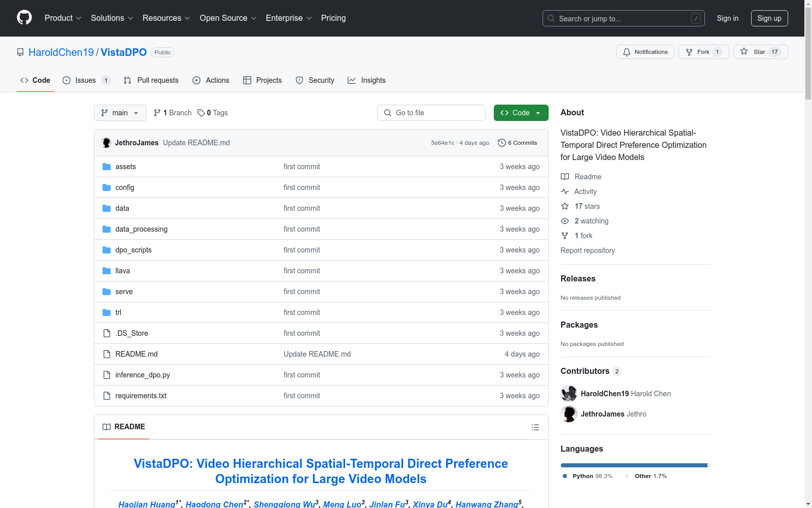Screen dimensions: 812x508
Task: Click the requirements.txt file icon
Action: pos(107,396)
